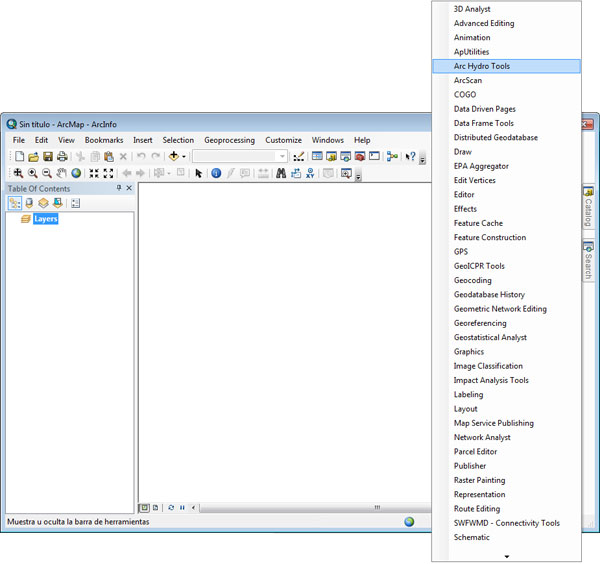Switch to Layout View button
The width and height of the screenshot is (600, 564).
(155, 508)
